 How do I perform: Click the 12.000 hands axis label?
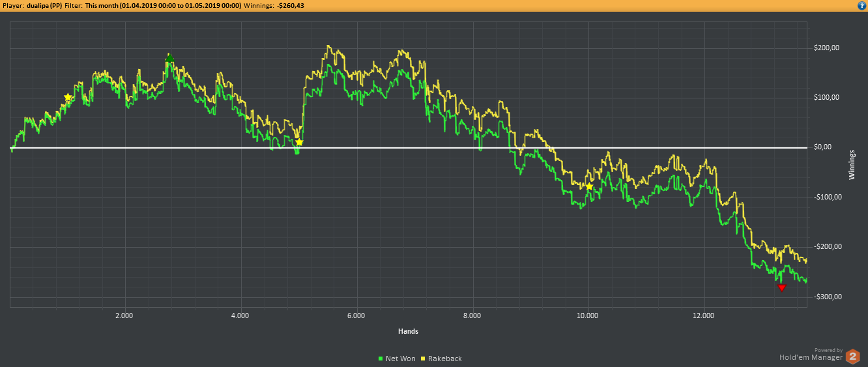point(704,316)
